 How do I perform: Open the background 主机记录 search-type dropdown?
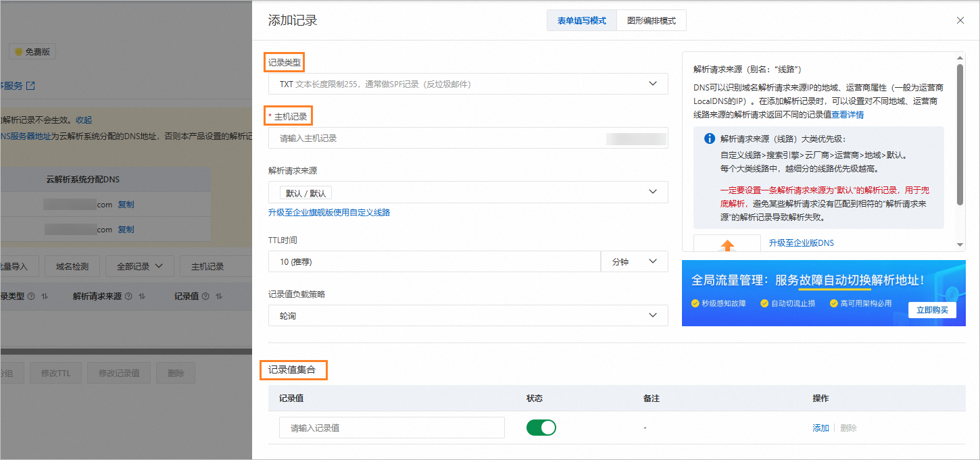[216, 266]
